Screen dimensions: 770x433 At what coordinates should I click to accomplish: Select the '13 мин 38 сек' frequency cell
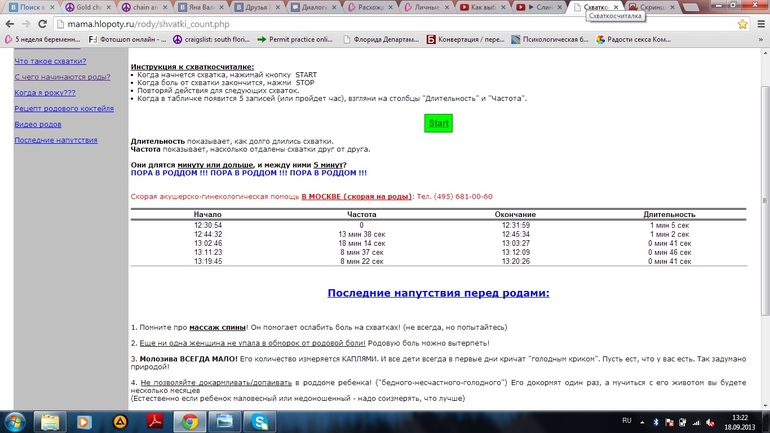[x=361, y=234]
